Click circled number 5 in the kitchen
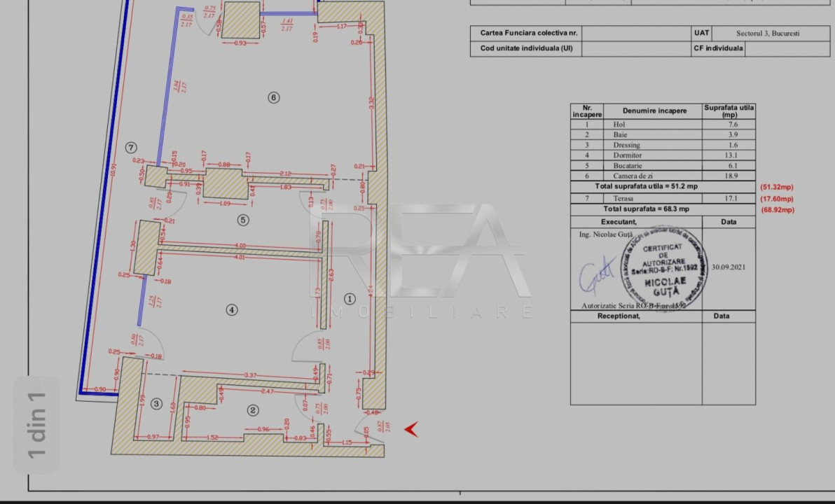Image resolution: width=835 pixels, height=504 pixels. (243, 220)
